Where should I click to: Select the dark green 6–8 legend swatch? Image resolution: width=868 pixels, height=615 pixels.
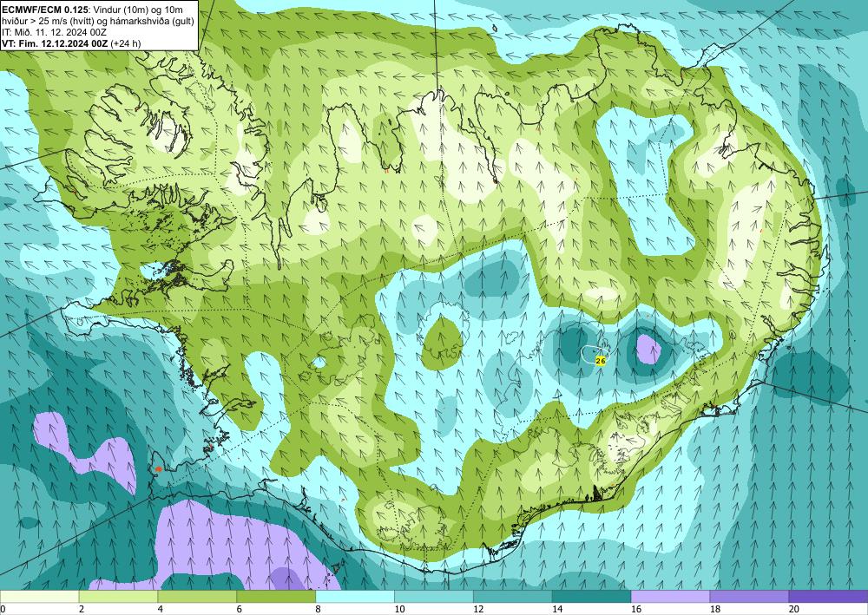[x=276, y=597]
